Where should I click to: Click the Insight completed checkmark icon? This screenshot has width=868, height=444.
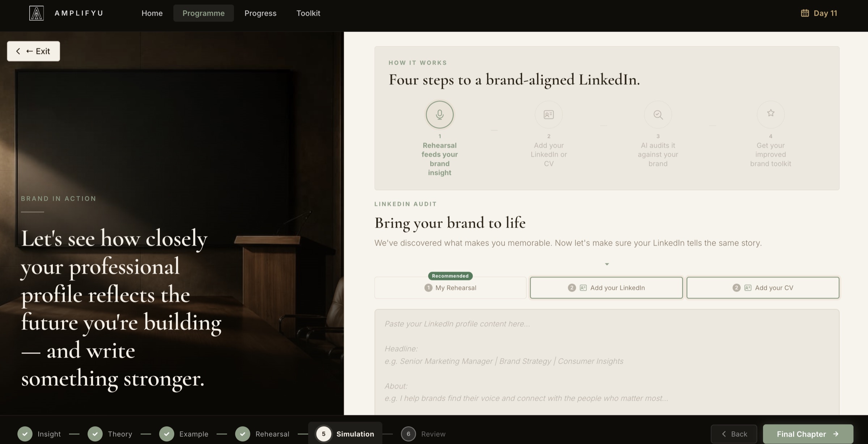tap(25, 434)
